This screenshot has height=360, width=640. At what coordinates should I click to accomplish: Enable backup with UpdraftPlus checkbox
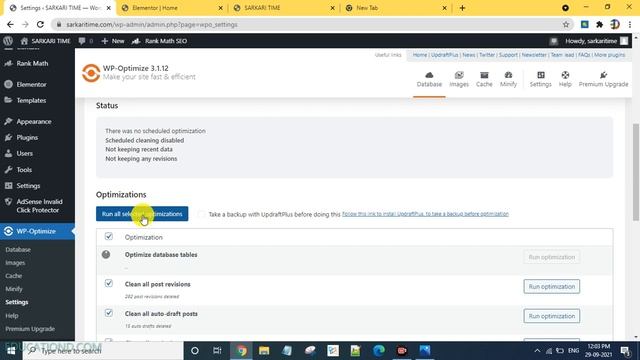coord(201,214)
